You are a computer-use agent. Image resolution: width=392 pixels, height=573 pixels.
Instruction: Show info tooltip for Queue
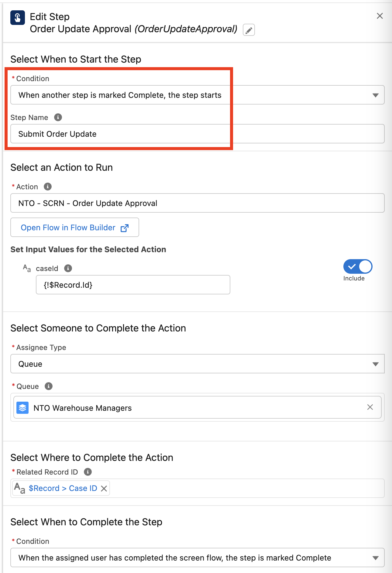point(49,386)
